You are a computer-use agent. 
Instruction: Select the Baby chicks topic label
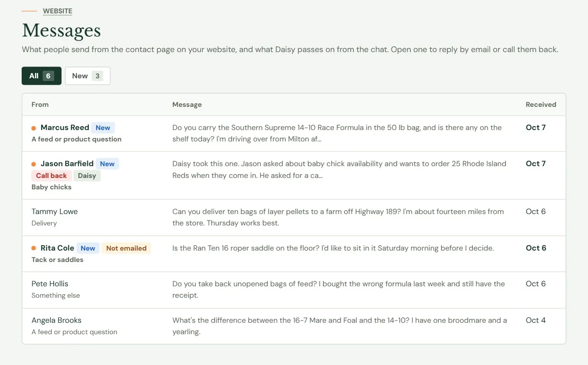(51, 187)
